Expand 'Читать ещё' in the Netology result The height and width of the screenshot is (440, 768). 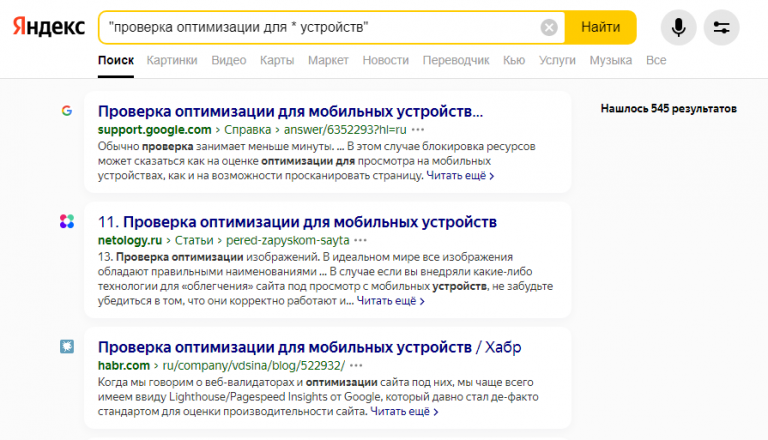click(391, 300)
